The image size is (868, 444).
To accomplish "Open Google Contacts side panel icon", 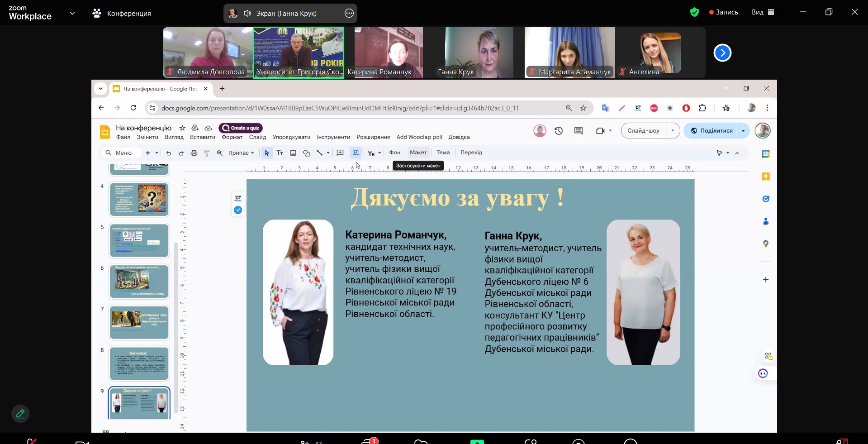I will point(766,221).
